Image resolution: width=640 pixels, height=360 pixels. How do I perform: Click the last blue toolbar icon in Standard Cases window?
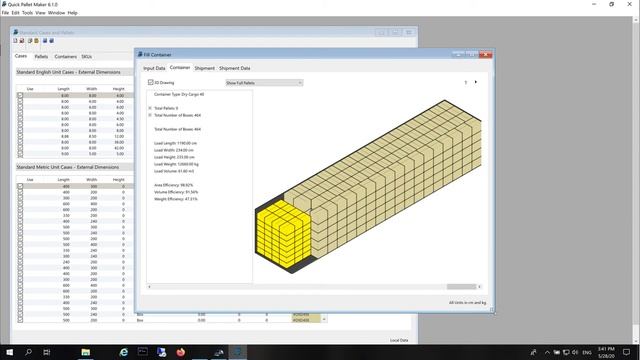click(x=51, y=41)
